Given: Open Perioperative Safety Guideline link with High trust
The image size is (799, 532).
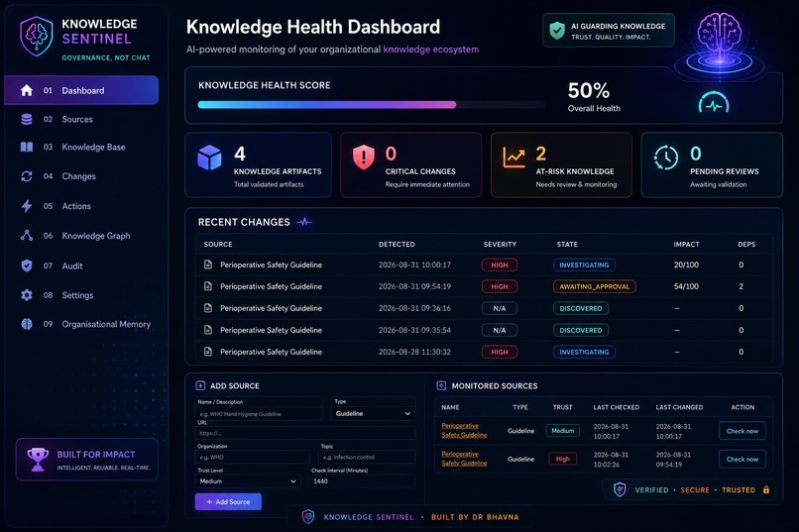Looking at the screenshot, I should pos(464,458).
